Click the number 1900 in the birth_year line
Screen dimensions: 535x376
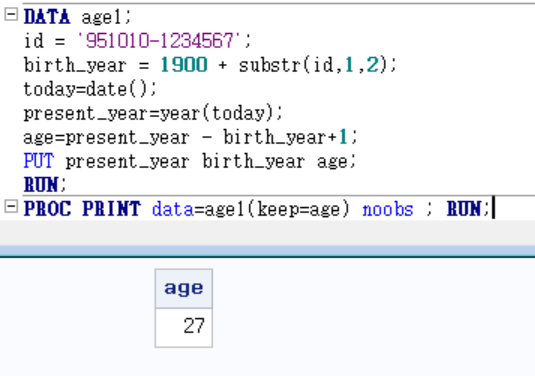point(184,64)
